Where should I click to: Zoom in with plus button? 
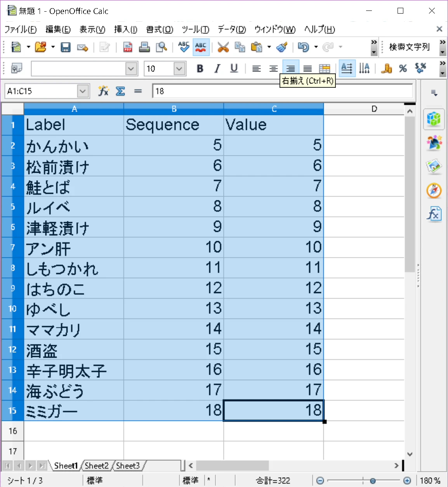coord(407,481)
